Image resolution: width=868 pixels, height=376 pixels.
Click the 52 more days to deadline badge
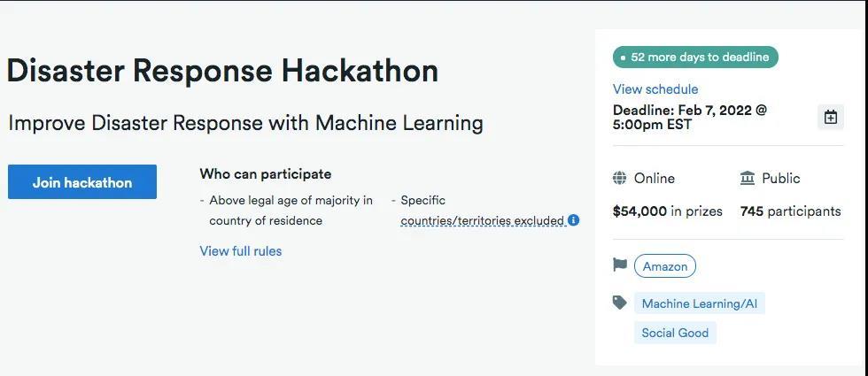tap(695, 58)
